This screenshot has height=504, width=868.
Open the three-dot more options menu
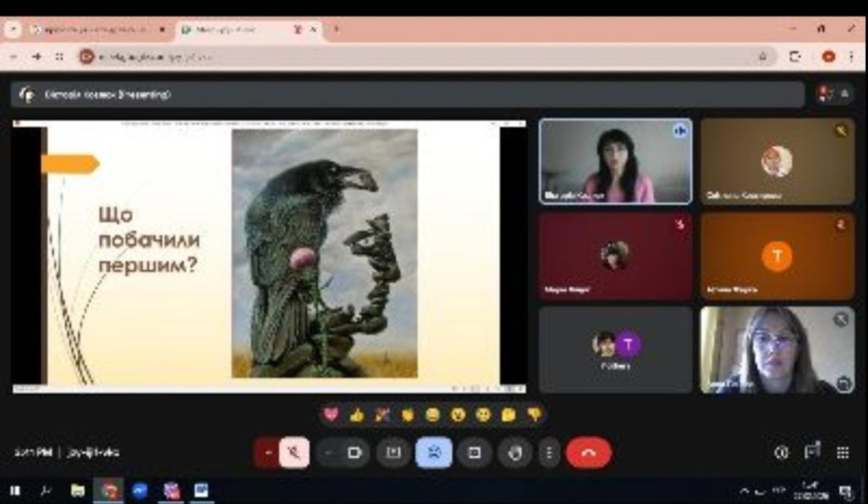point(549,452)
